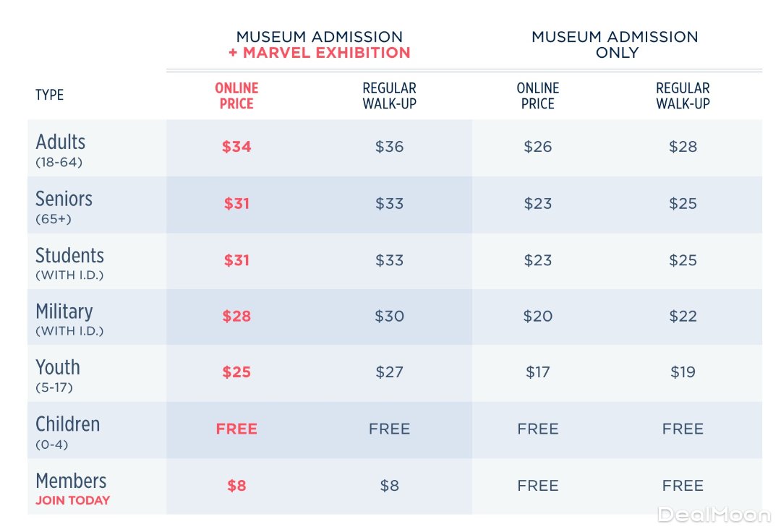Click the Seniors (65+) row label
781x532 pixels.
click(x=64, y=206)
